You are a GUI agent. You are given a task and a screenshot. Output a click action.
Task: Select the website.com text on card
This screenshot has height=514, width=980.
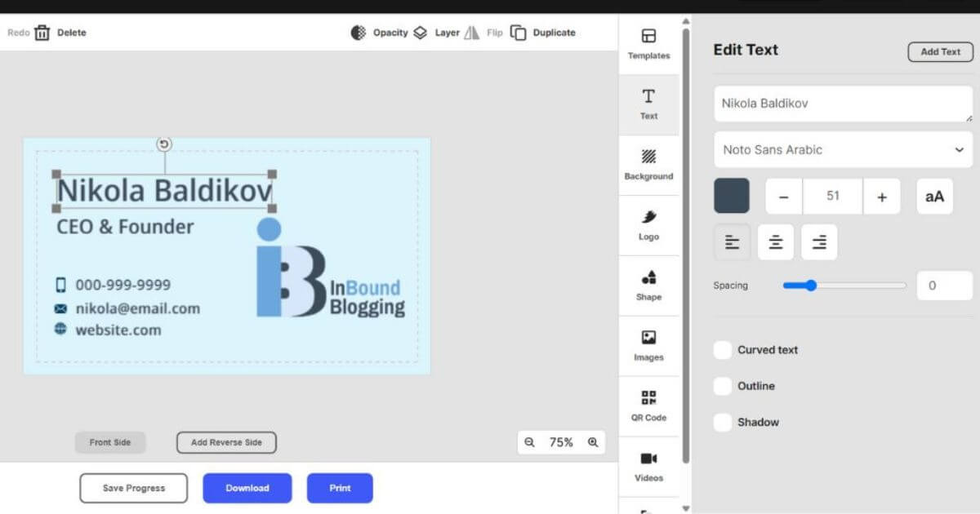click(x=118, y=330)
